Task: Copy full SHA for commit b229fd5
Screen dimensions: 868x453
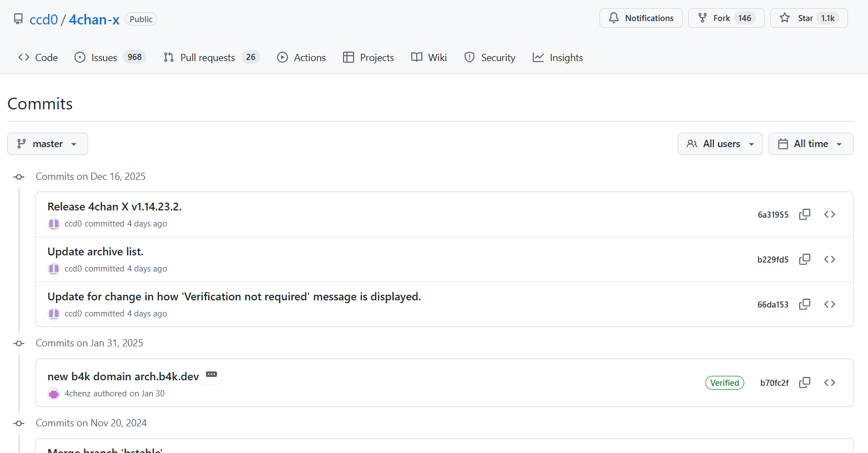Action: [804, 259]
